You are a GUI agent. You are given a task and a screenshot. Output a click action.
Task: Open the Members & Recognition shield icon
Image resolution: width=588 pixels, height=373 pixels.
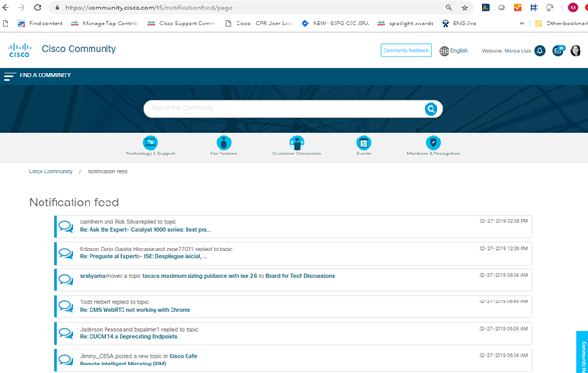(x=433, y=142)
